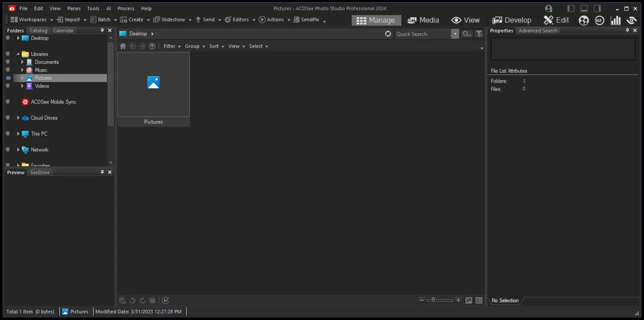644x320 pixels.
Task: Switch to Develop mode
Action: click(511, 20)
